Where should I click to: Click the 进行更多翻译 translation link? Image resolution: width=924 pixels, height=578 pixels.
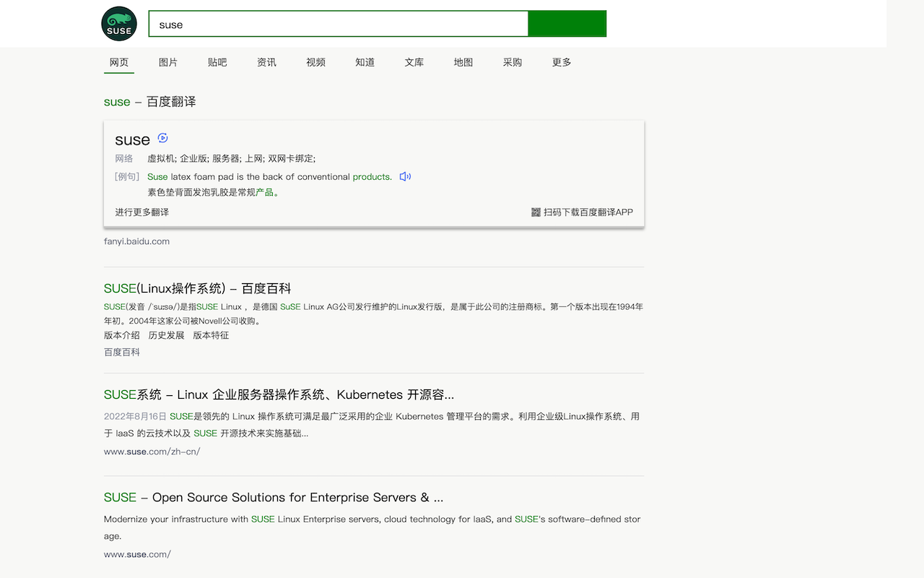point(141,212)
